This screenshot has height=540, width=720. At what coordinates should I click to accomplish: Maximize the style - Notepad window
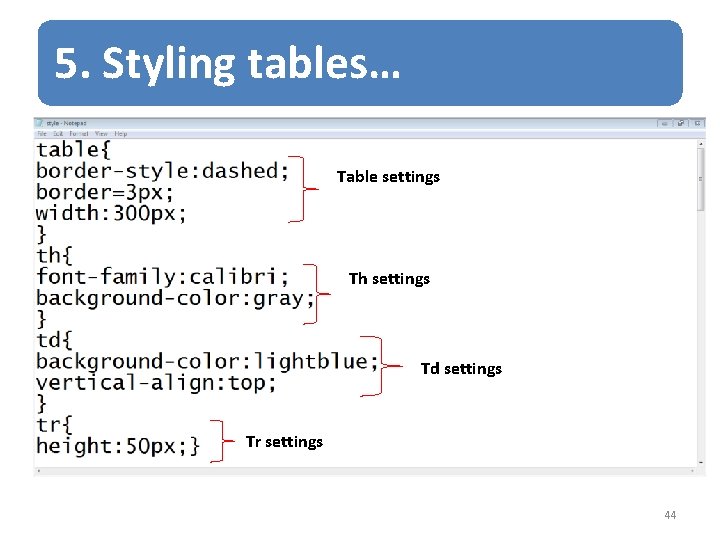681,123
